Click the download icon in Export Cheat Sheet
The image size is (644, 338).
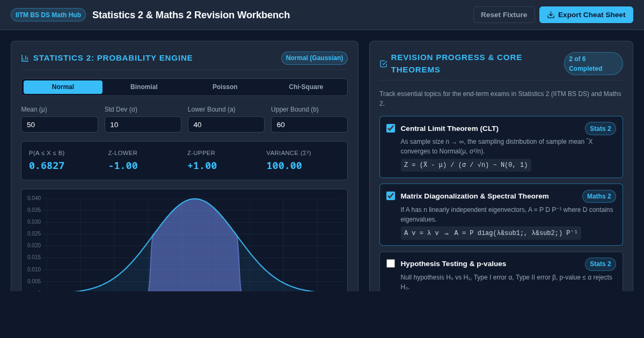click(551, 14)
